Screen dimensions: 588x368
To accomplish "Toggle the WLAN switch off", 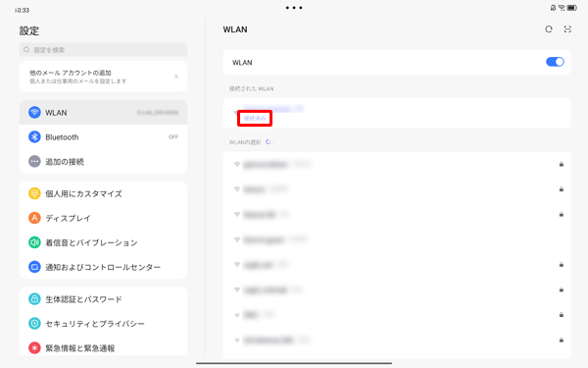I will [555, 62].
